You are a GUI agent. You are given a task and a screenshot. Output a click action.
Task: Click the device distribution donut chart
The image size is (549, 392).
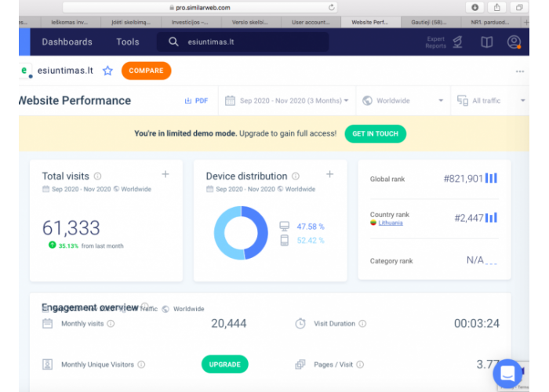tap(241, 233)
